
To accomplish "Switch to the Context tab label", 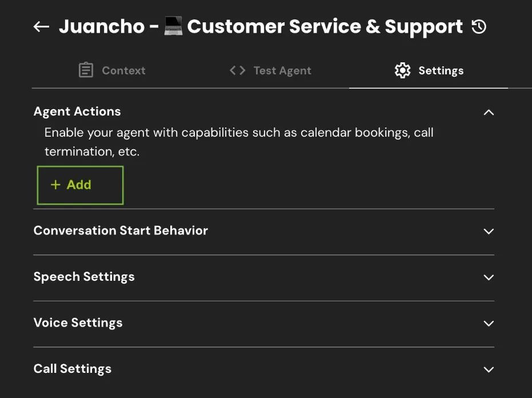I will 123,70.
